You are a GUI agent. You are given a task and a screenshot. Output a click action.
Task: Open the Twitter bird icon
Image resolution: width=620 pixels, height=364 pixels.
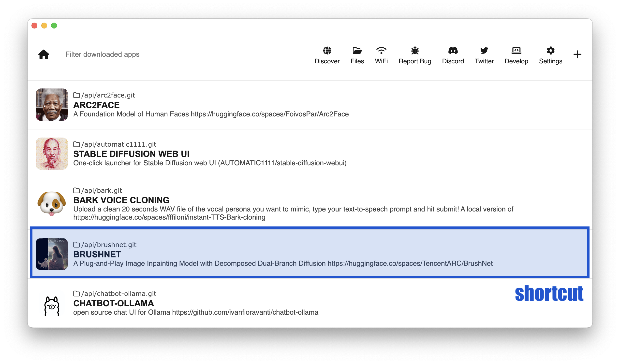484,51
